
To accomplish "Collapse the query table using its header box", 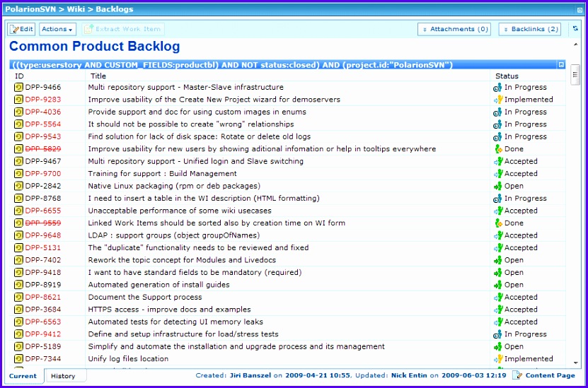I will point(561,65).
